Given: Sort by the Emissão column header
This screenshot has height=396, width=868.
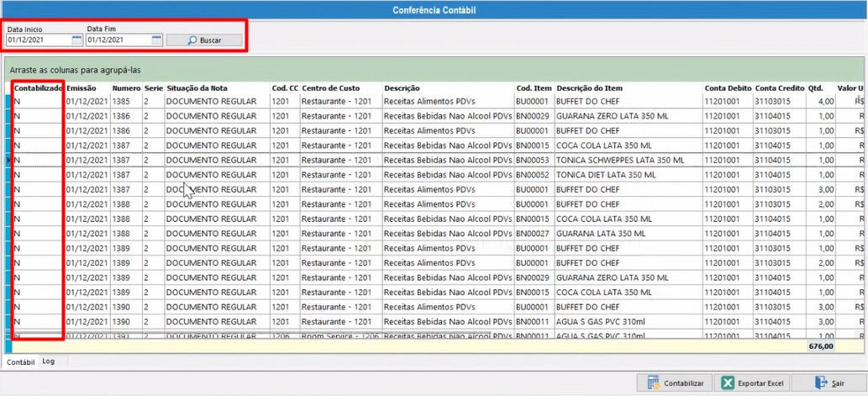Looking at the screenshot, I should click(x=87, y=88).
